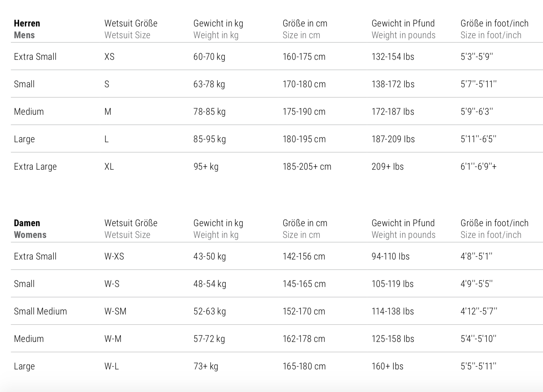Click the 63-78 kg weight value
Image resolution: width=543 pixels, height=392 pixels.
click(209, 84)
